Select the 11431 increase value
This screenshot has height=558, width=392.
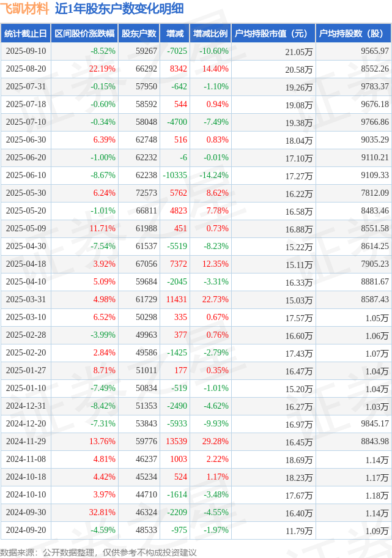pos(177,300)
